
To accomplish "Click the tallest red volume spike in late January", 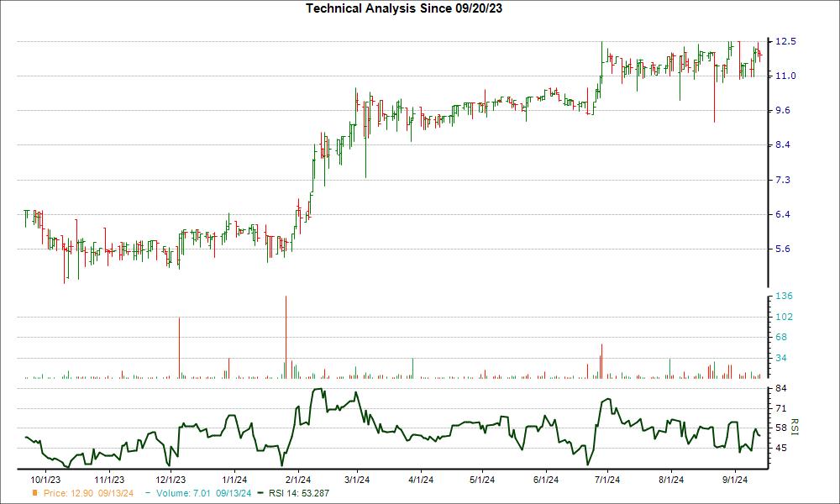I will tap(286, 337).
